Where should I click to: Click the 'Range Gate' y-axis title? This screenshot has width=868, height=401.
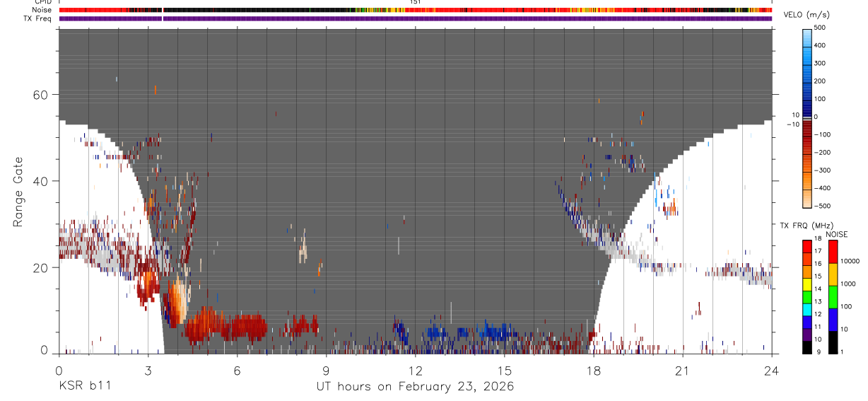tap(18, 191)
